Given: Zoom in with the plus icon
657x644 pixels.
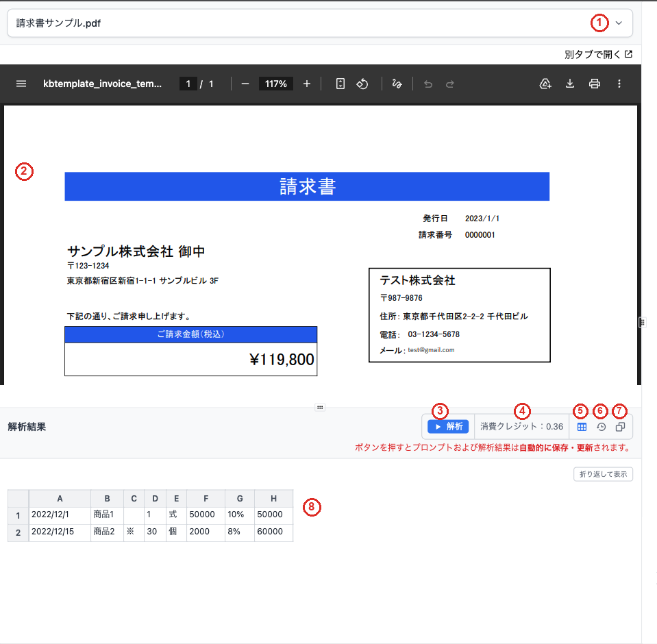Looking at the screenshot, I should pyautogui.click(x=307, y=84).
